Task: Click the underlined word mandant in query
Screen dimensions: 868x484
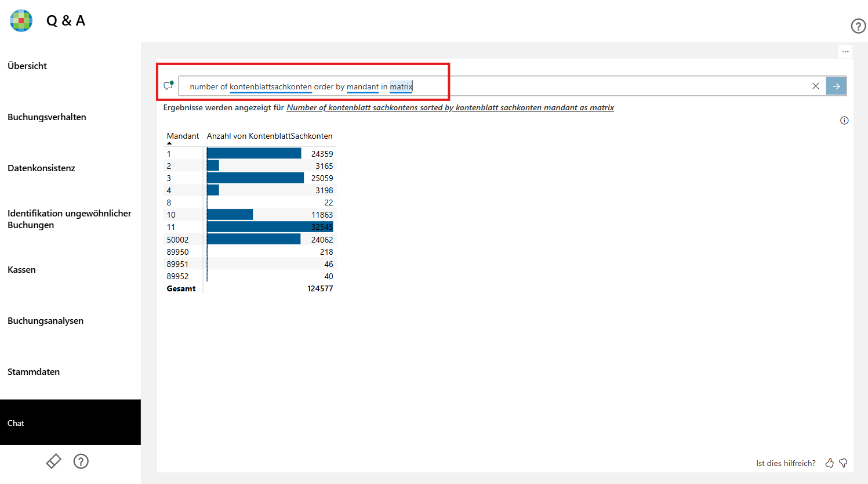Action: pos(362,86)
